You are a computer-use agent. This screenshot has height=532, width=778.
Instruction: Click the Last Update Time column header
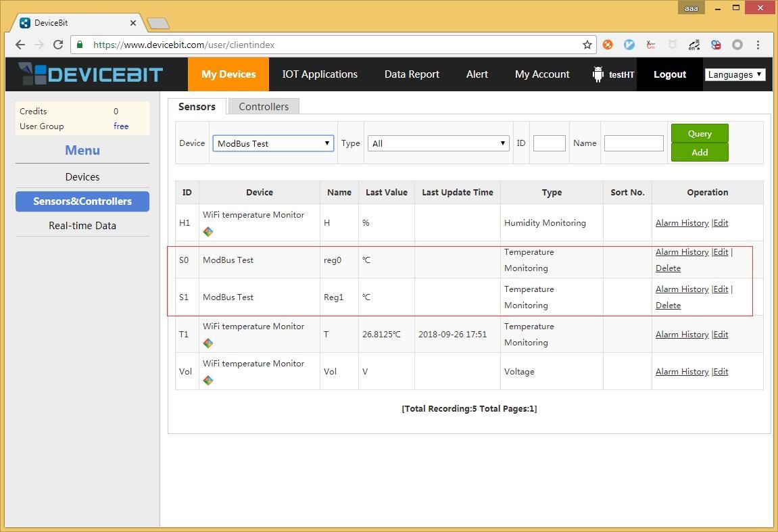(x=458, y=193)
